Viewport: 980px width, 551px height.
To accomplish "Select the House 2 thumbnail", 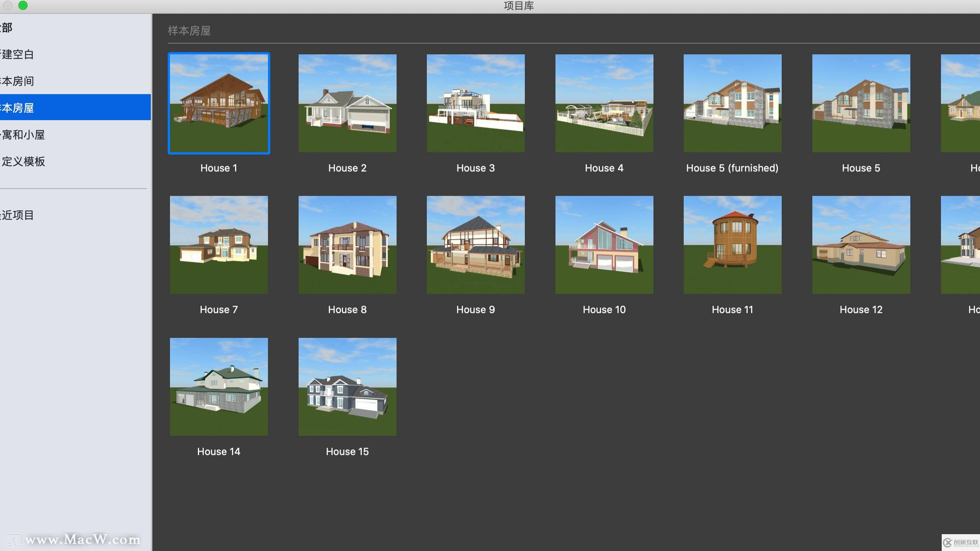I will (347, 103).
